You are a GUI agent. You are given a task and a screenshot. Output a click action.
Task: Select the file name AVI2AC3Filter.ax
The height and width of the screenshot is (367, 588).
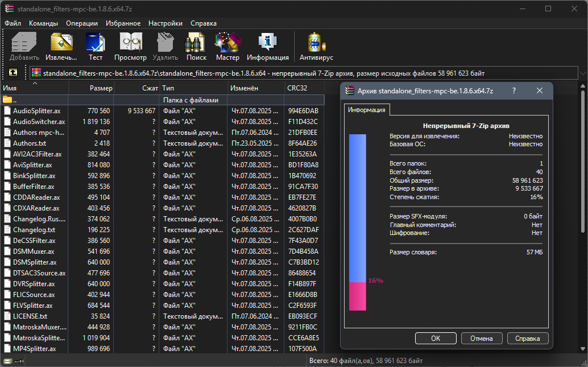[38, 154]
